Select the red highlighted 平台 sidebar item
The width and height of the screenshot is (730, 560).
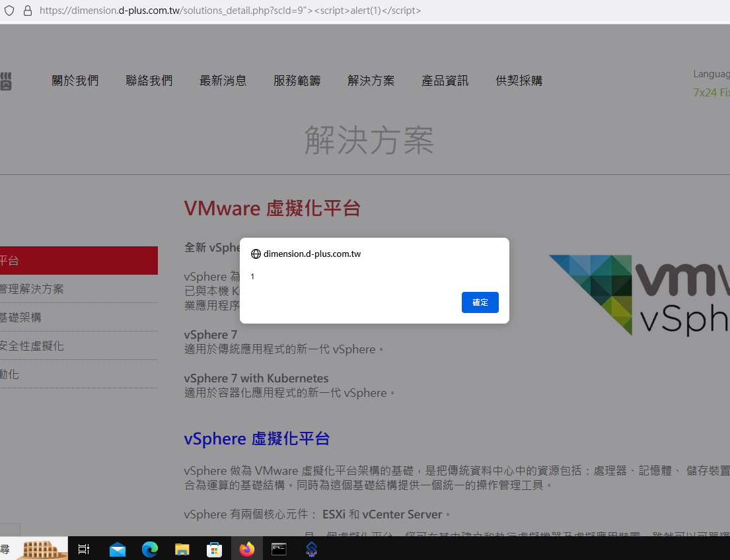pyautogui.click(x=79, y=260)
